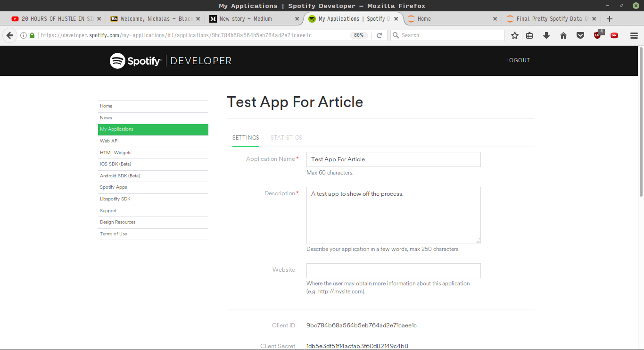
Task: Click the search magnifier icon
Action: pyautogui.click(x=396, y=35)
